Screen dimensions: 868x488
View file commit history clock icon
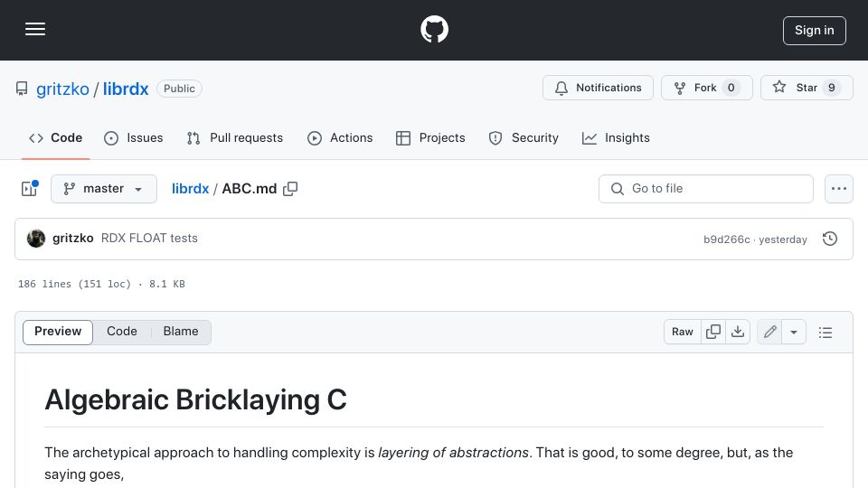(x=830, y=239)
